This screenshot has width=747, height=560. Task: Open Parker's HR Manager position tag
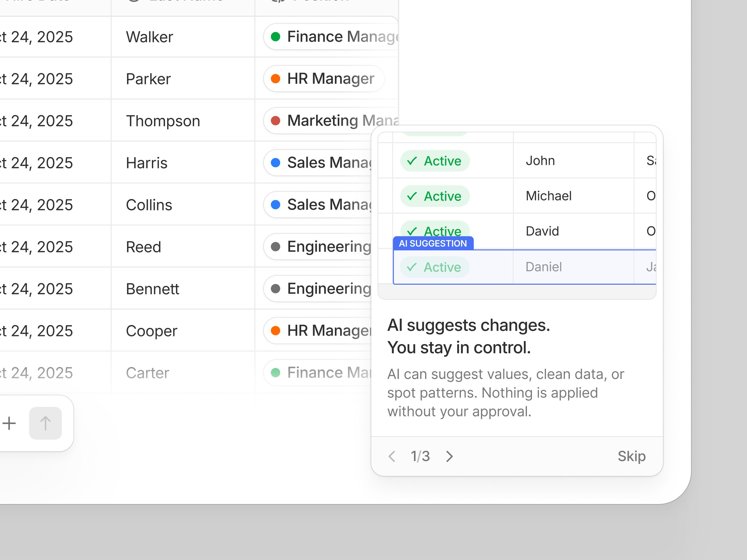323,79
